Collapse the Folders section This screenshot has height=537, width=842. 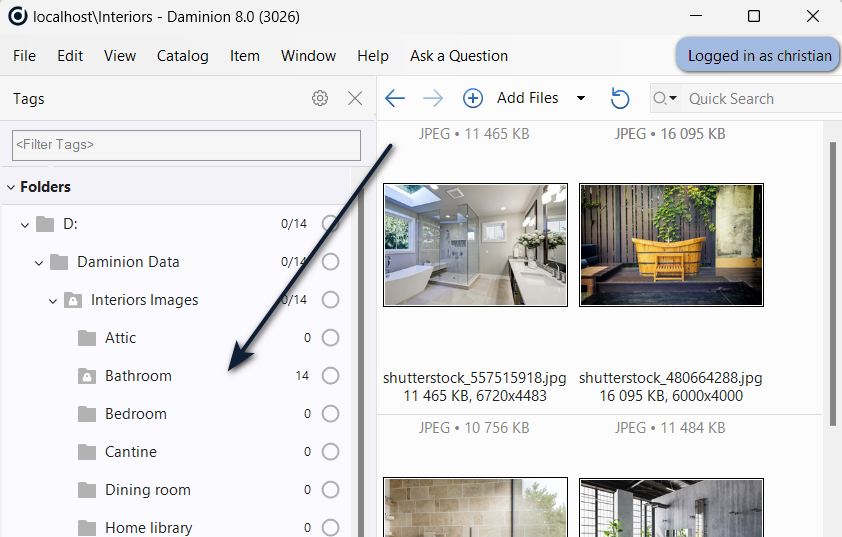[10, 187]
